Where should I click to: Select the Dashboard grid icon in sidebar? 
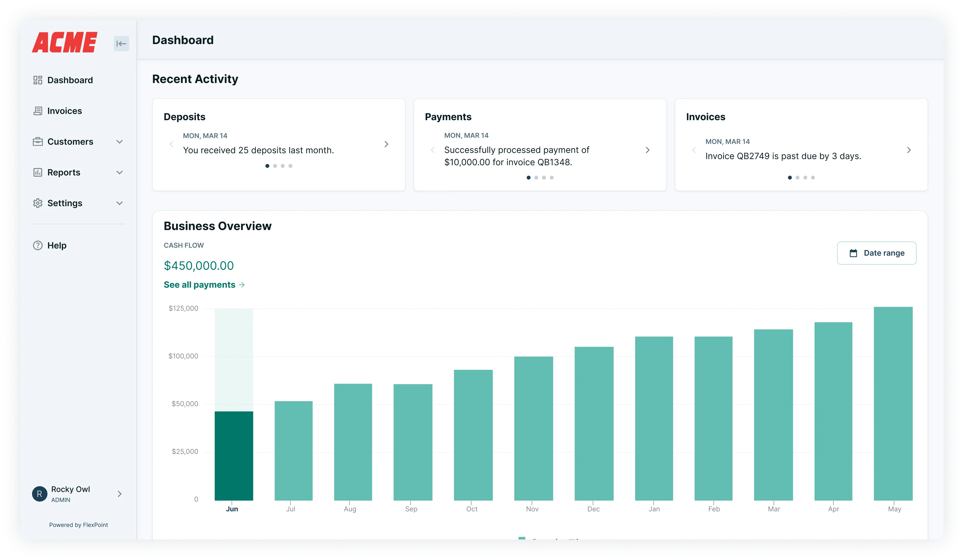[x=38, y=80]
